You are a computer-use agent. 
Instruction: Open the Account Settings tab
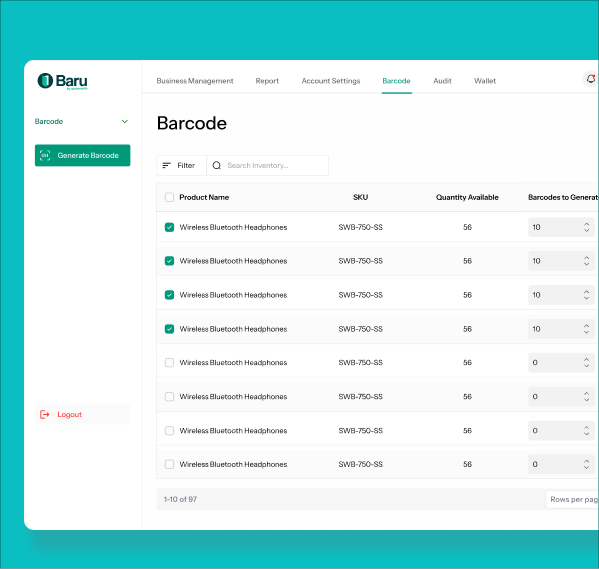tap(331, 81)
